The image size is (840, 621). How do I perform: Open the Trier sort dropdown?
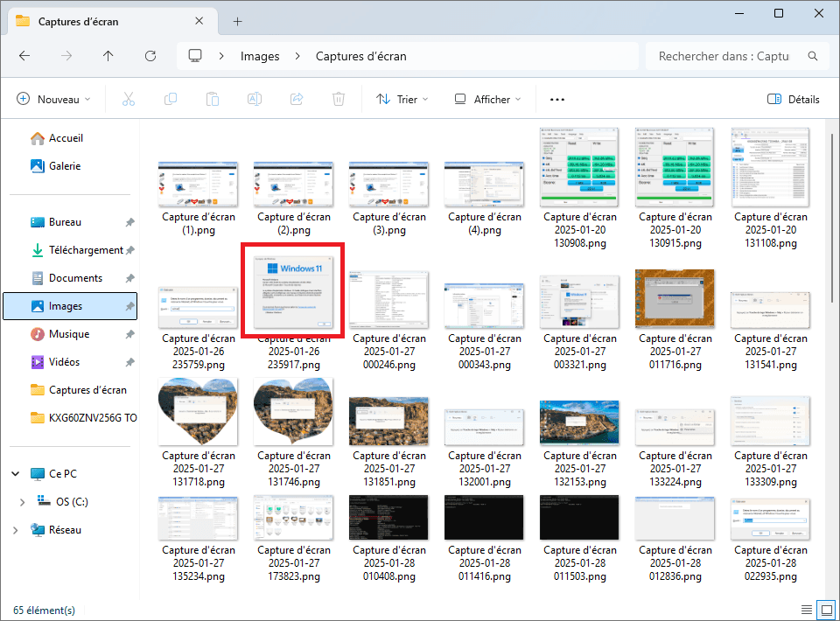[x=402, y=99]
